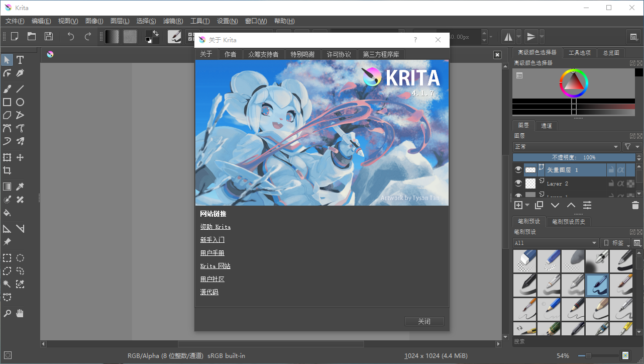644x364 pixels.
Task: Activate the Transform tool
Action: click(7, 157)
